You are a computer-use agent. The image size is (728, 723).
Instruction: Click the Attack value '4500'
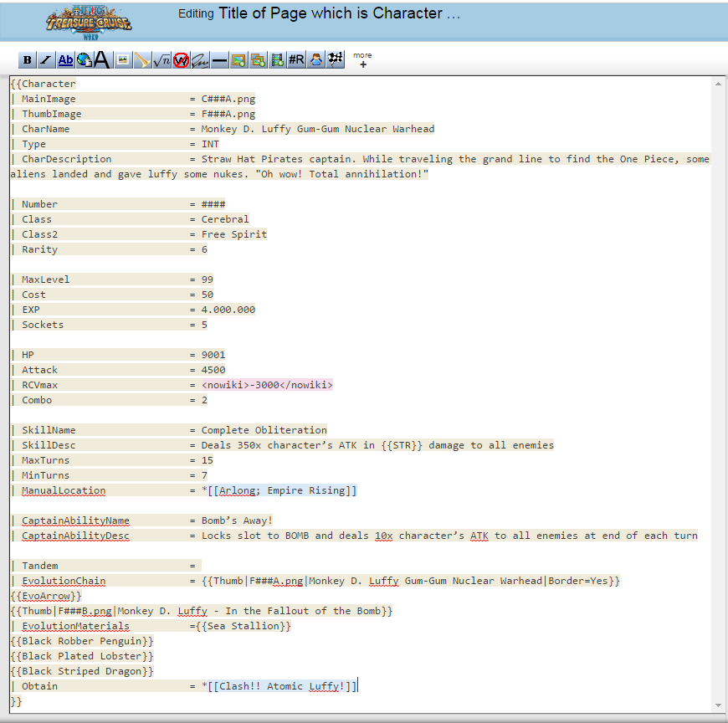click(213, 370)
